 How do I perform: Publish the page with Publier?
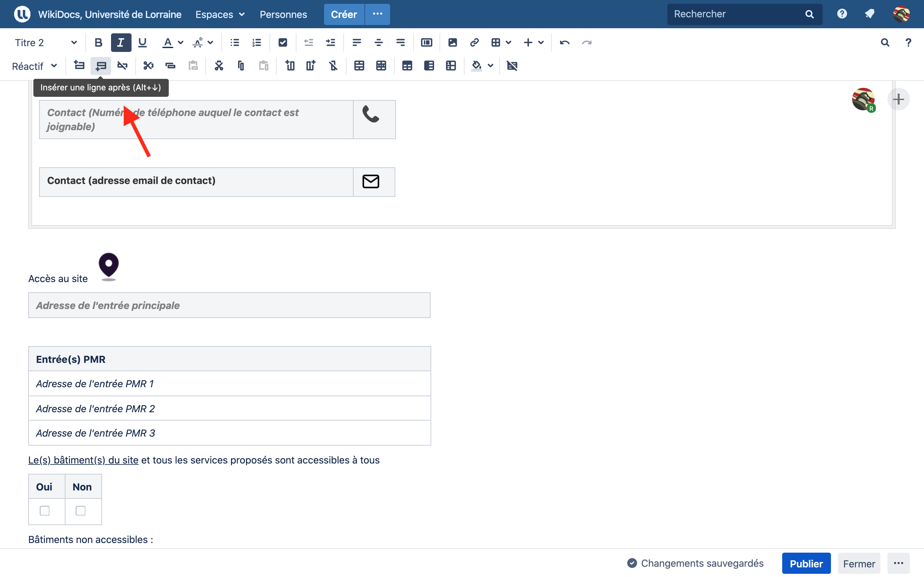pyautogui.click(x=806, y=563)
